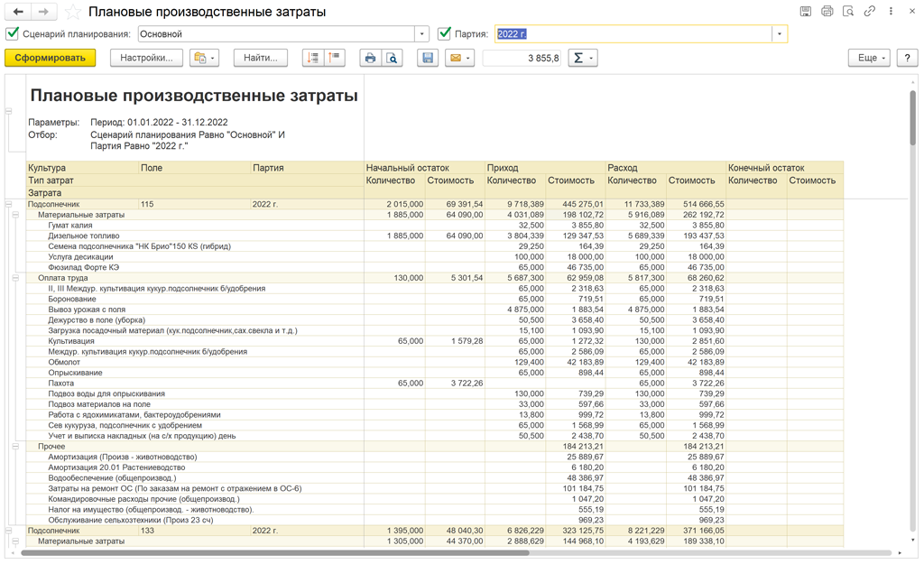Screen dimensions: 924x564
Task: Open the Сценарий планирования dropdown list
Action: [x=421, y=34]
